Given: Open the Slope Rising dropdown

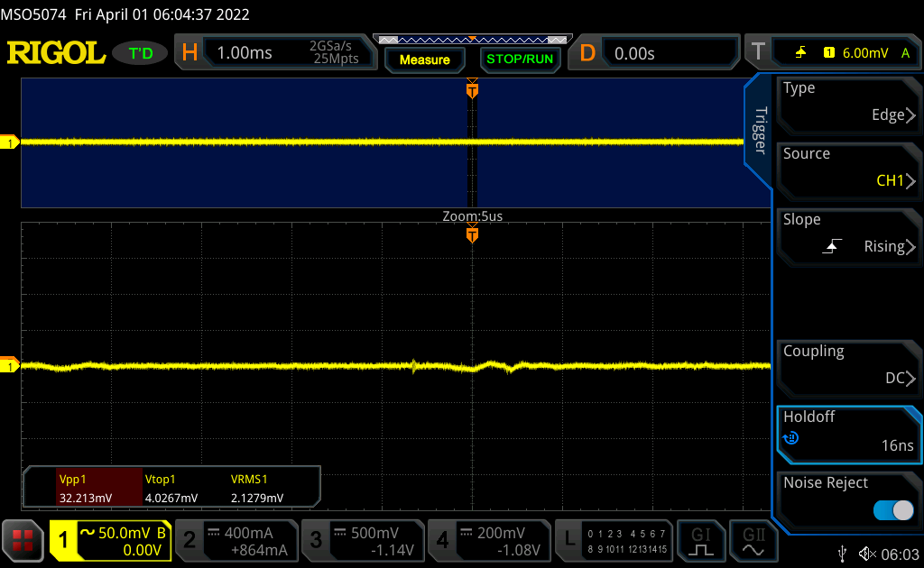Looking at the screenshot, I should point(848,236).
